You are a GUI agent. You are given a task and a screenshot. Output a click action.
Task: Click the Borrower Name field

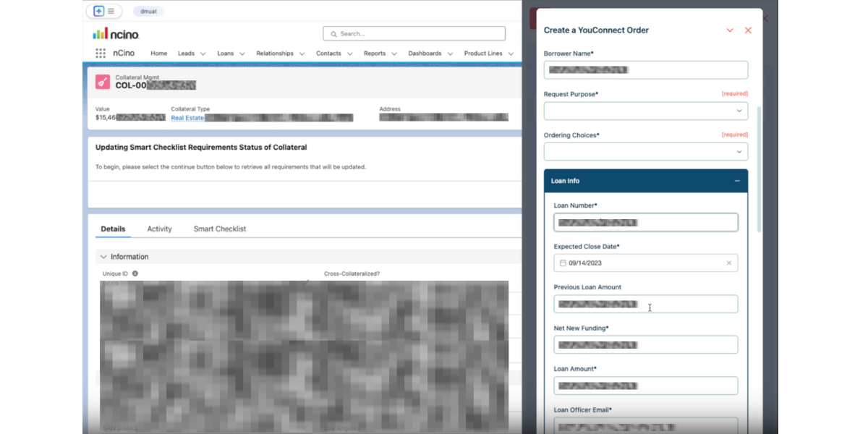[x=646, y=70]
